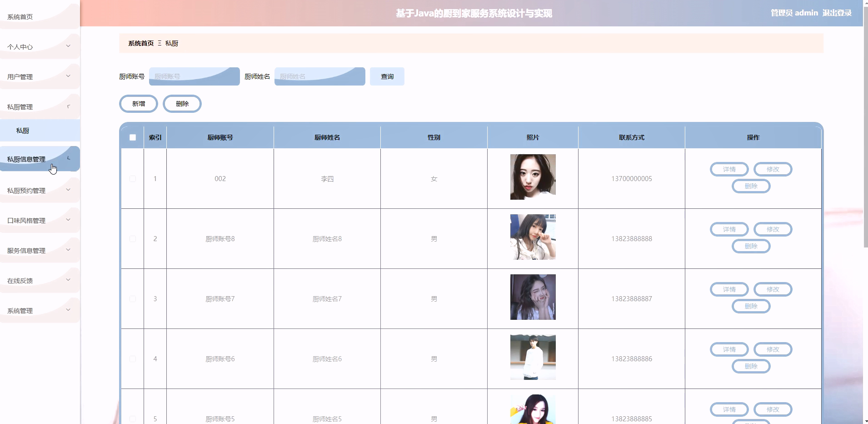
Task: Select the 私厨 submenu item
Action: point(23,130)
